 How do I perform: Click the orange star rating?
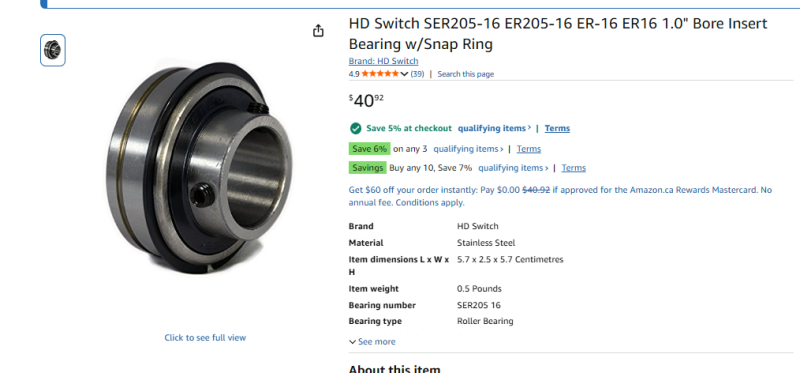point(381,74)
